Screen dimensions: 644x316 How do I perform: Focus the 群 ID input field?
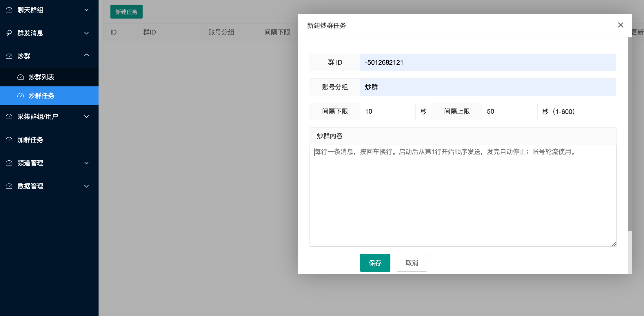pyautogui.click(x=488, y=62)
